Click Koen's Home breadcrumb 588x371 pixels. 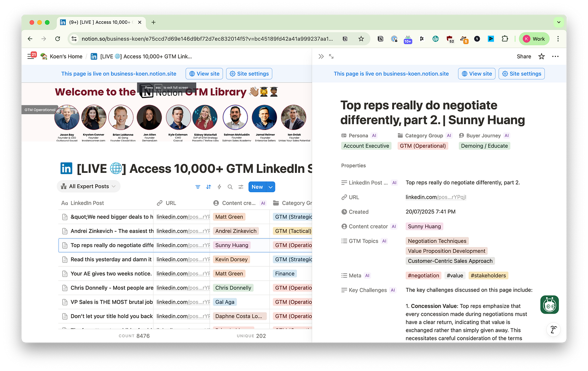point(62,57)
